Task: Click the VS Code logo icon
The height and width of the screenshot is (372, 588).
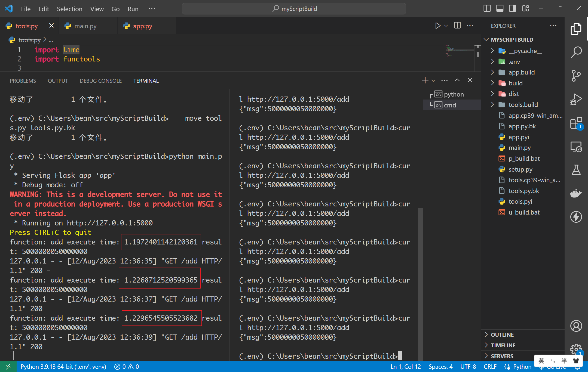Action: pyautogui.click(x=9, y=8)
